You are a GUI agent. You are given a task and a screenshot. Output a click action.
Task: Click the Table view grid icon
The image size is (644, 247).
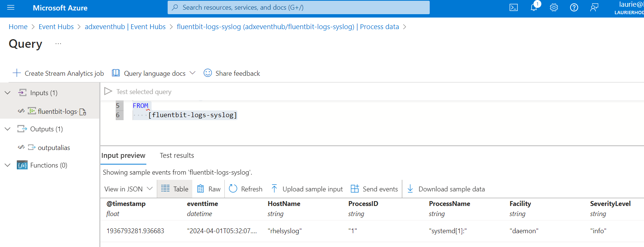click(165, 188)
